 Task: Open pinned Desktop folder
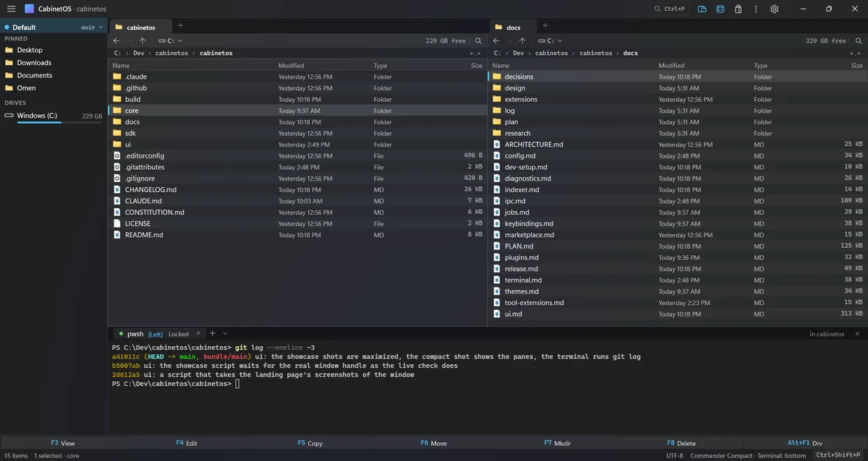30,50
